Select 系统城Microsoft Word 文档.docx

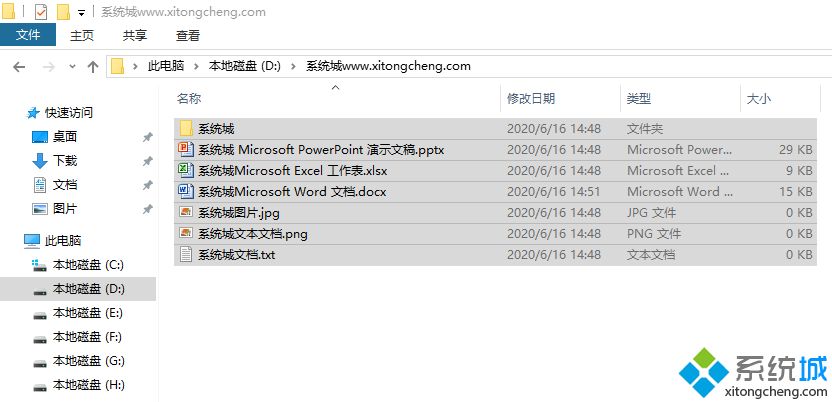tap(292, 191)
